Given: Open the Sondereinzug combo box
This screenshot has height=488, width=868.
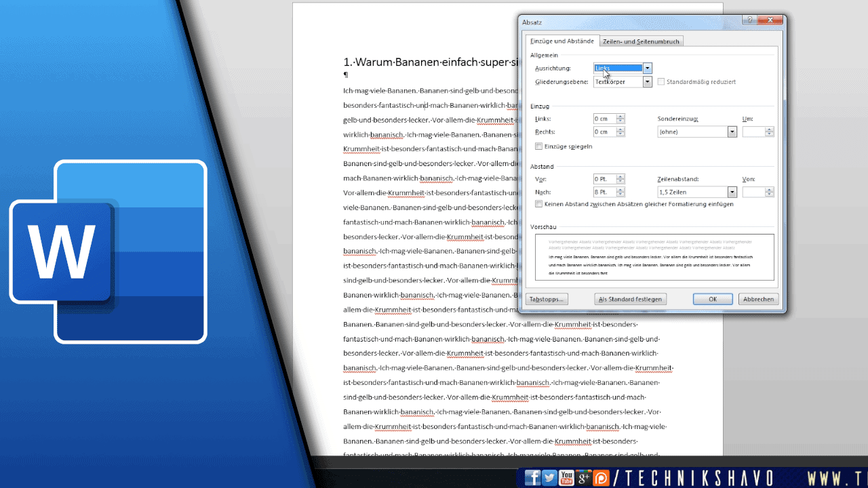Looking at the screenshot, I should (x=697, y=132).
